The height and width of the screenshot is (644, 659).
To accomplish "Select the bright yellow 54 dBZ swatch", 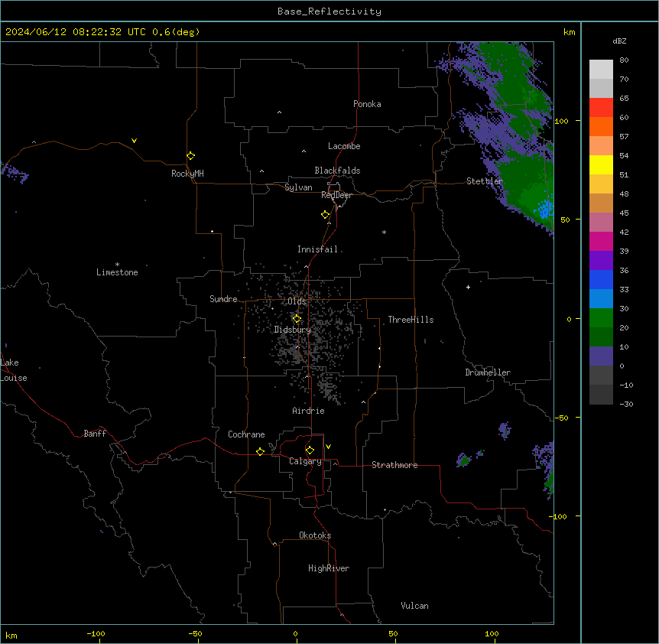I will 601,164.
